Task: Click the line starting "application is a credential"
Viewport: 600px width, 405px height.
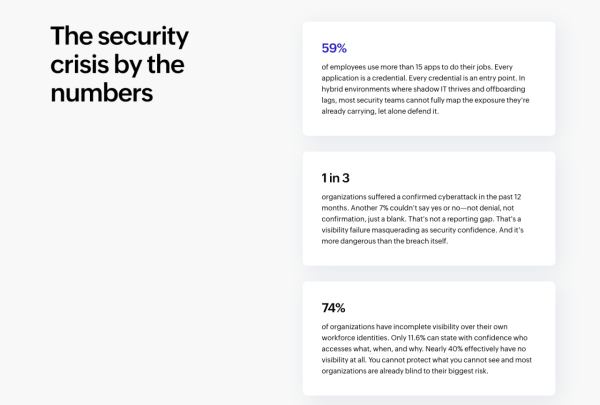Action: 423,78
